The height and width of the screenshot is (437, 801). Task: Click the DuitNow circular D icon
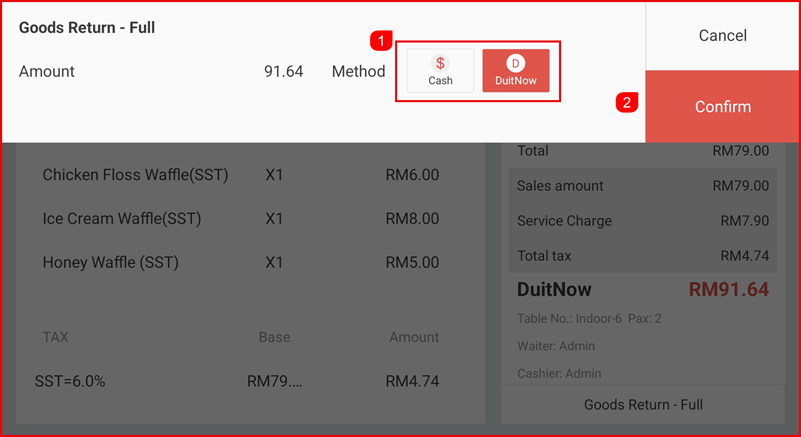[516, 63]
